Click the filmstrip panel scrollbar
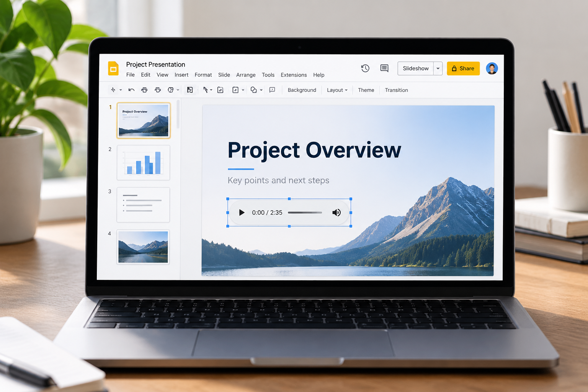The width and height of the screenshot is (588, 392). coord(178,114)
